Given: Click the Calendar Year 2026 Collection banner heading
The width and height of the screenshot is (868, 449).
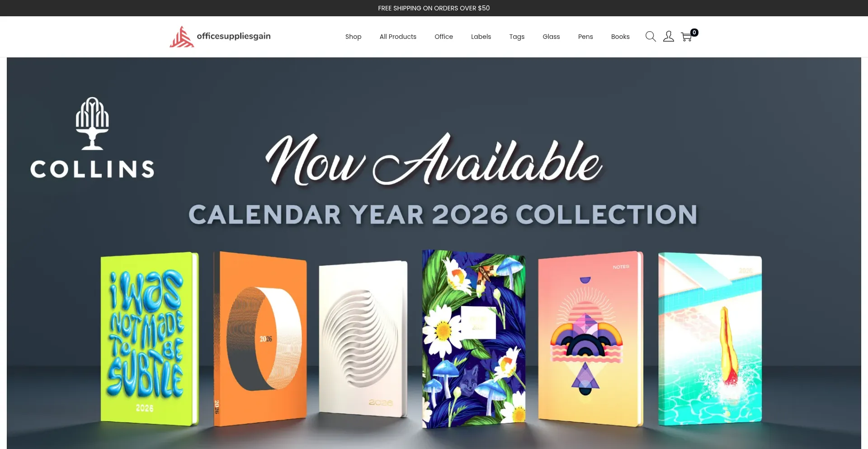Looking at the screenshot, I should (x=443, y=214).
